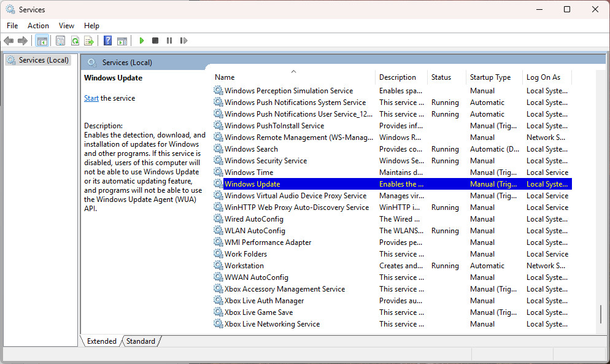Viewport: 610px width, 364px height.
Task: Click the Properties toolbar icon
Action: click(x=60, y=41)
